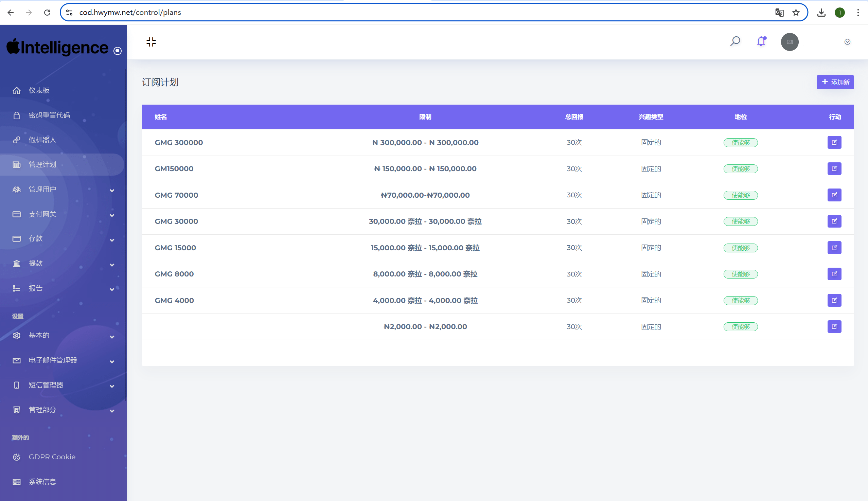Viewport: 868px width, 501px height.
Task: Open 仪表板 dashboard menu item
Action: click(x=39, y=90)
